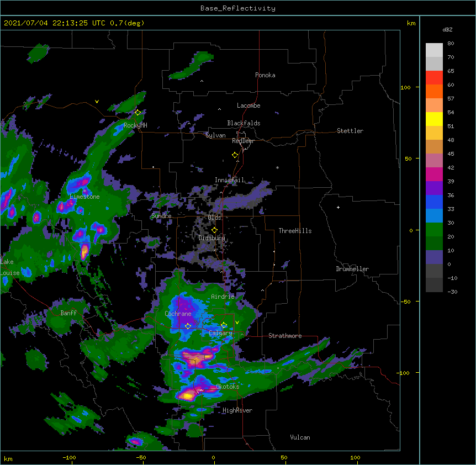Select the blue 33-36 dBZ legend swatch
The height and width of the screenshot is (465, 476).
(434, 202)
